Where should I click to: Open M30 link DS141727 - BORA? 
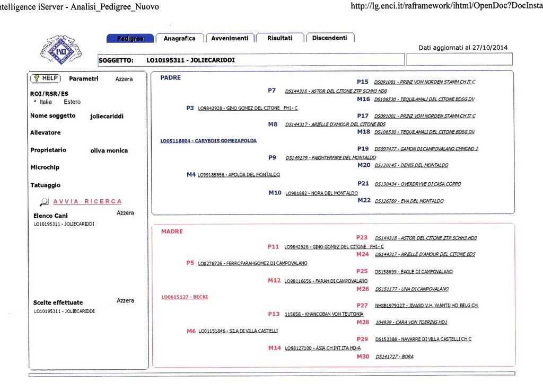(x=395, y=357)
